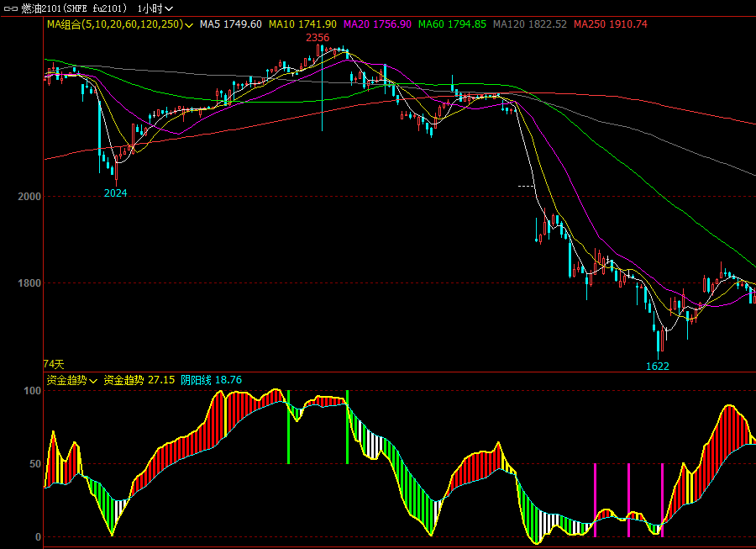Open the 1小时 timeframe dropdown
The width and height of the screenshot is (756, 549).
155,8
